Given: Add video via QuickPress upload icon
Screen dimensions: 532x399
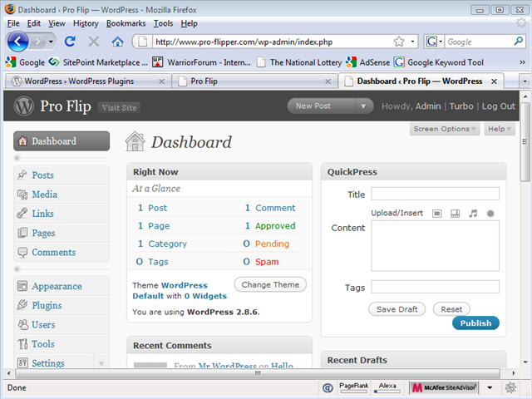Looking at the screenshot, I should 455,214.
